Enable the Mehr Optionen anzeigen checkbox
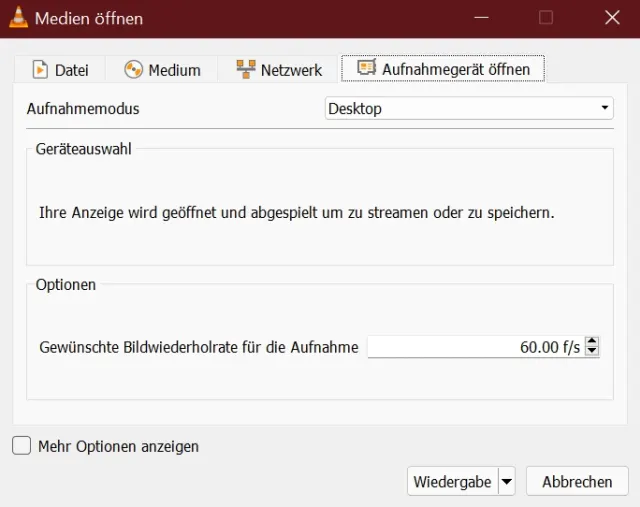Image resolution: width=640 pixels, height=507 pixels. click(22, 446)
